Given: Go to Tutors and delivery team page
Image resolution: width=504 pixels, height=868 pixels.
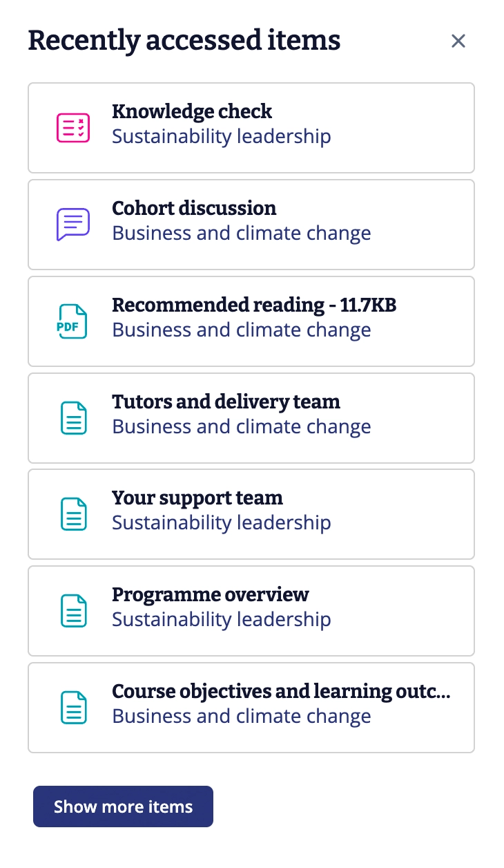Looking at the screenshot, I should click(226, 402).
